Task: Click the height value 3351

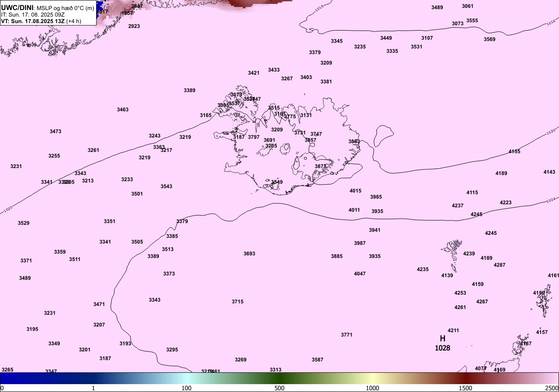Action: click(110, 221)
